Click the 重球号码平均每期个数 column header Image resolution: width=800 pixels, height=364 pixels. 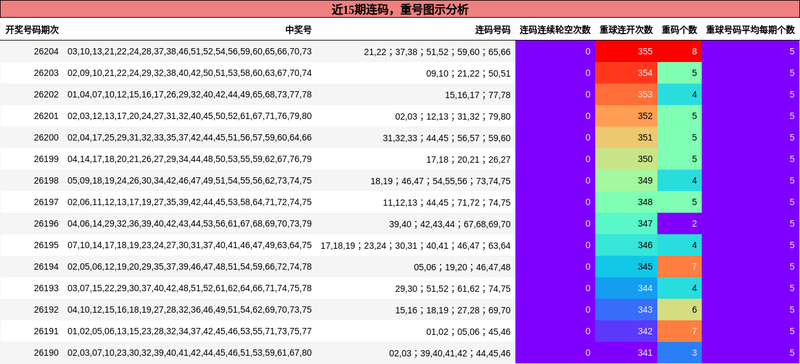(750, 30)
